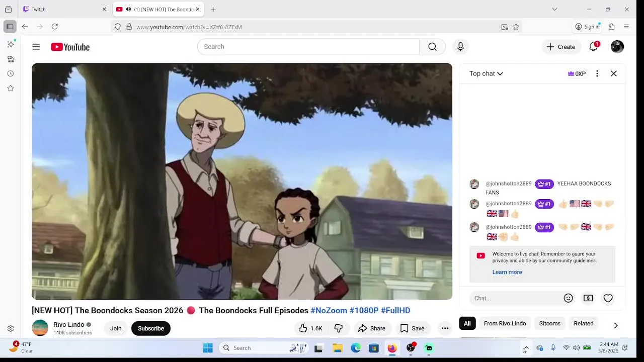
Task: Click the Create button
Action: click(561, 47)
